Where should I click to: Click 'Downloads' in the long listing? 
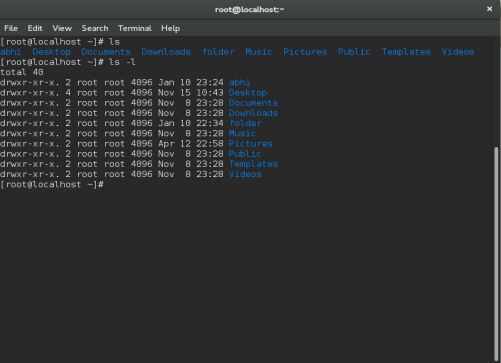tap(253, 113)
